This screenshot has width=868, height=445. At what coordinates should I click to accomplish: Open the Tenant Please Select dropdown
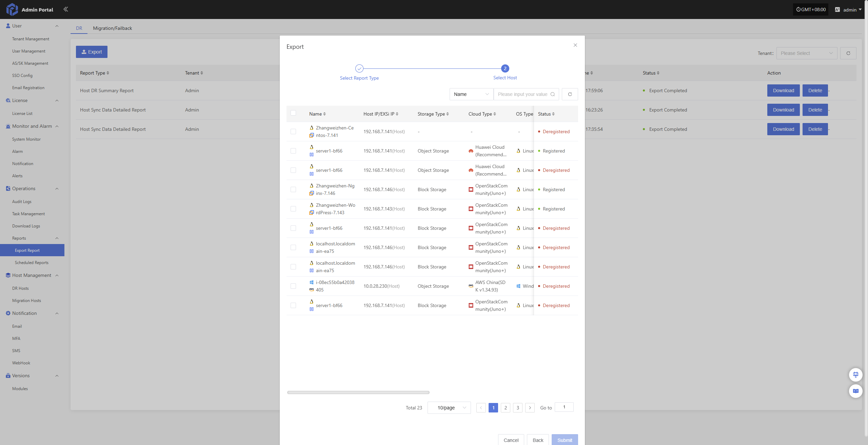(x=806, y=53)
